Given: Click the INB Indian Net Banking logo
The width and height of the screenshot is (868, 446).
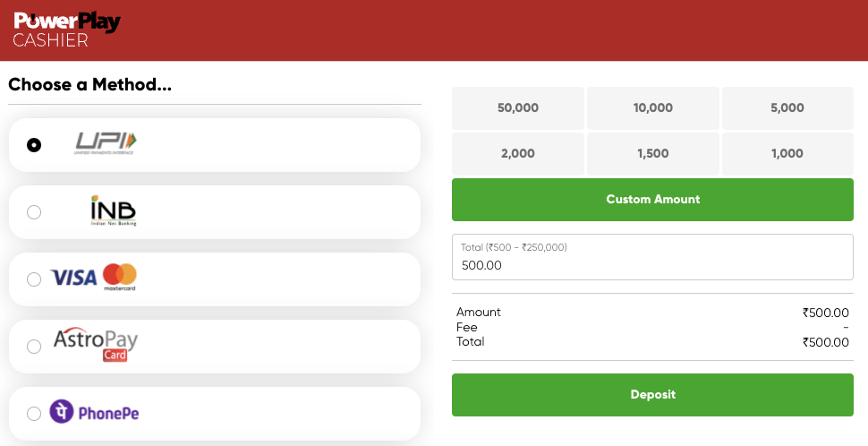Looking at the screenshot, I should [x=114, y=210].
